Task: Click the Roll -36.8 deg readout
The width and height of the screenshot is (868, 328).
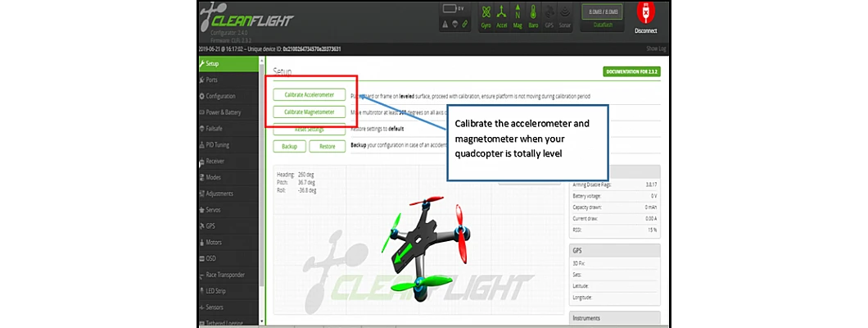Action: pyautogui.click(x=296, y=190)
